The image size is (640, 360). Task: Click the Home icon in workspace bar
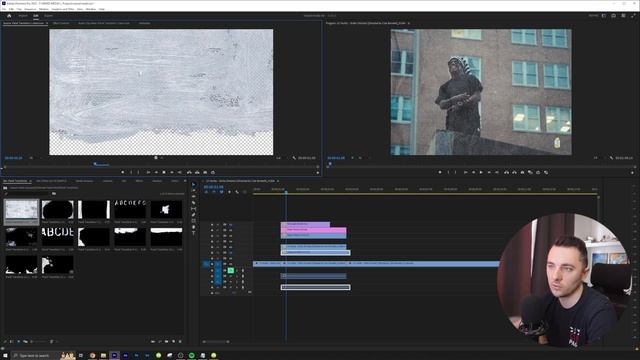[9, 16]
